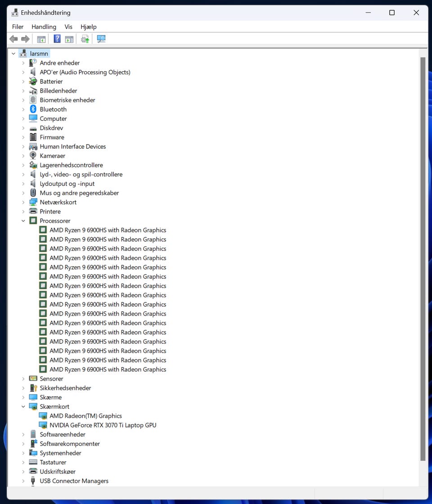Expand the Andre enheder category
The height and width of the screenshot is (504, 432).
[23, 63]
